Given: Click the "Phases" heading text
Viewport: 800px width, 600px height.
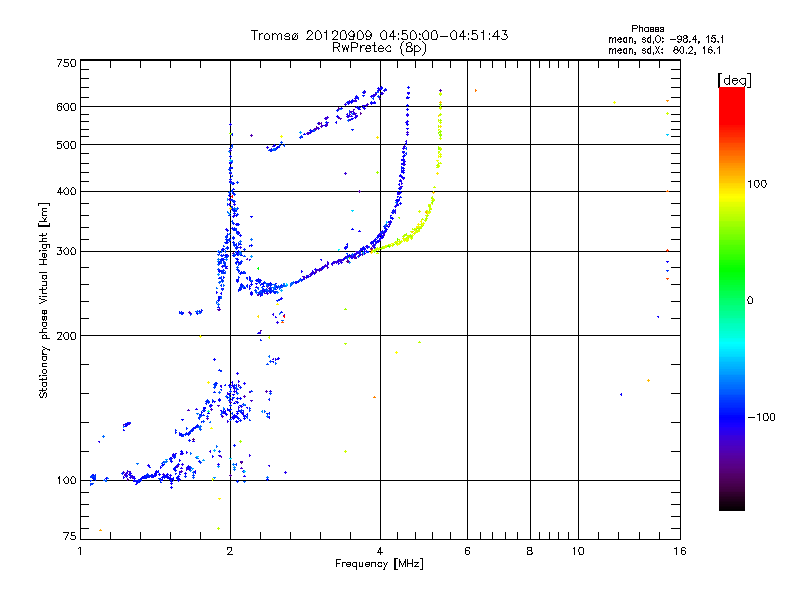Looking at the screenshot, I should 647,29.
